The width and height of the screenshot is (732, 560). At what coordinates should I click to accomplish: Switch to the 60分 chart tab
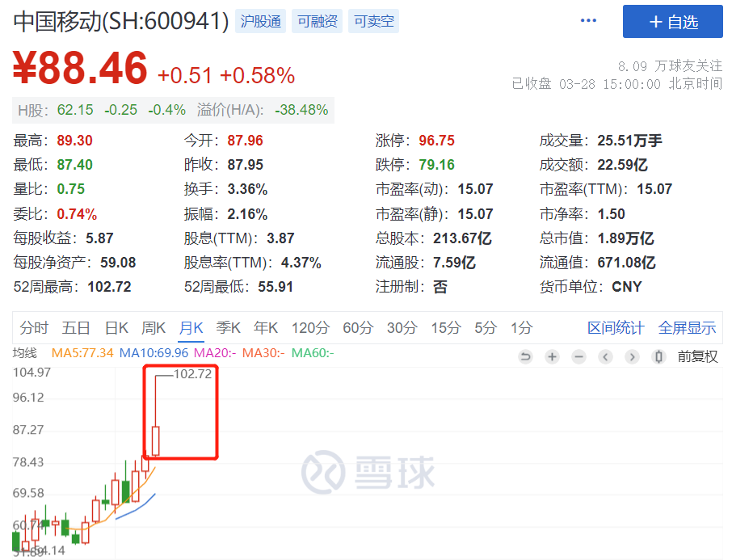(x=358, y=328)
